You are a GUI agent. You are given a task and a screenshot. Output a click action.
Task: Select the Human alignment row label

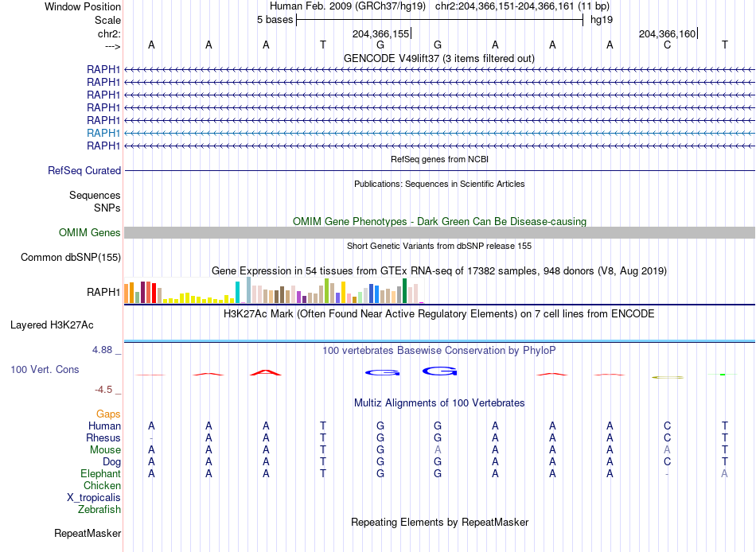point(104,426)
